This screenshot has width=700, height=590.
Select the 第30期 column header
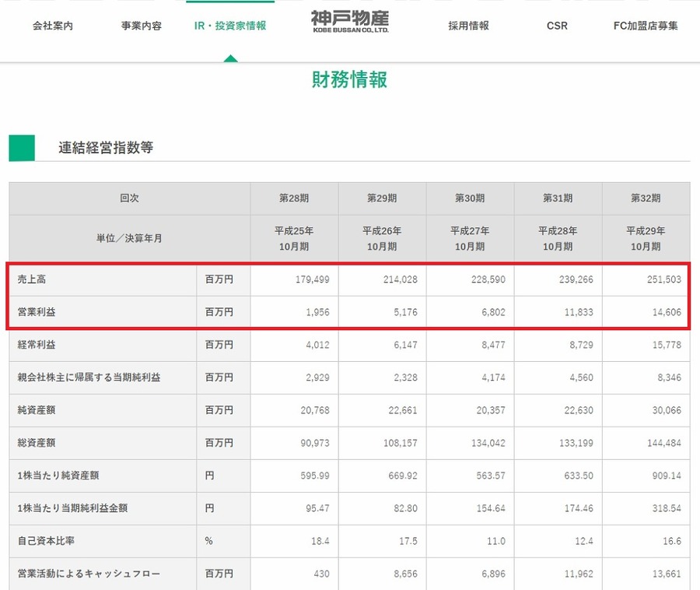[470, 198]
